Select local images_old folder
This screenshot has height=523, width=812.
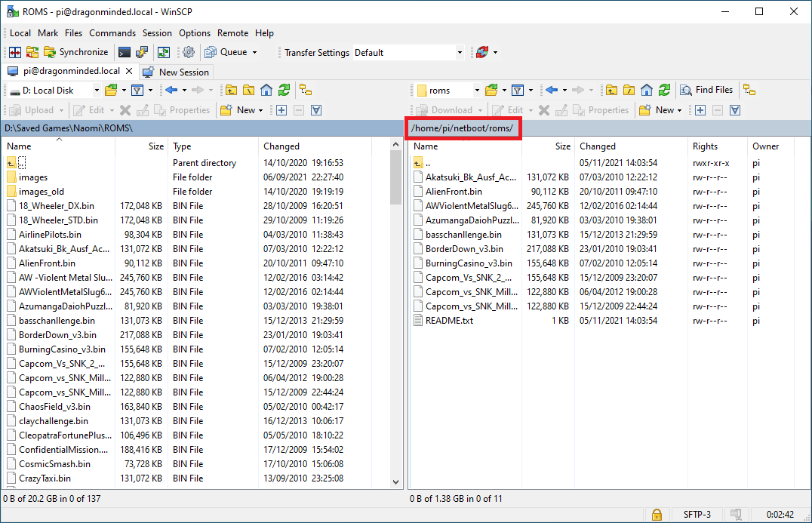coord(41,192)
